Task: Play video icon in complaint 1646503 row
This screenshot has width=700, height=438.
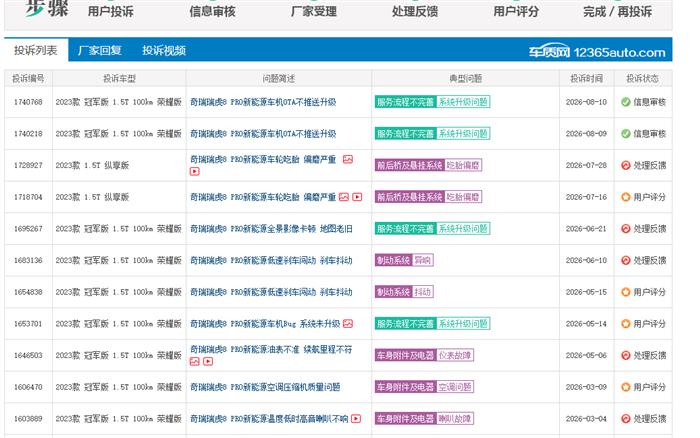Action: [x=208, y=361]
